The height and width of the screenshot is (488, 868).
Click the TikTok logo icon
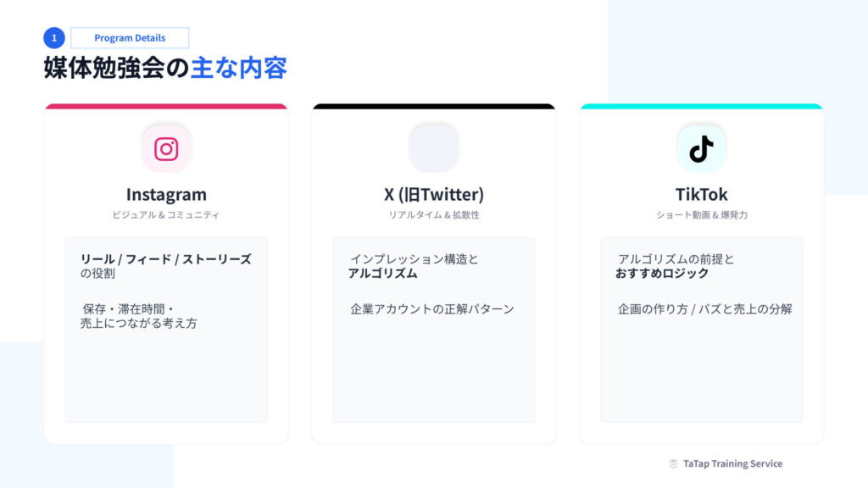click(x=701, y=149)
